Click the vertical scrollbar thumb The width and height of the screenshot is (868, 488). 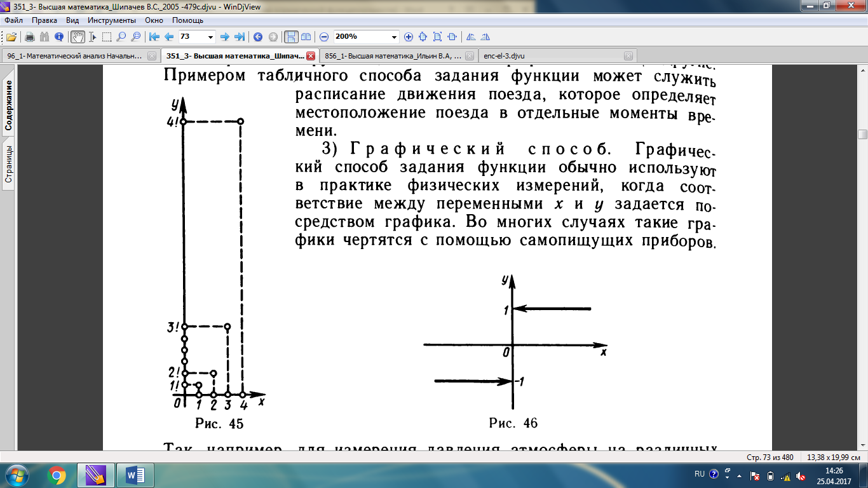coord(862,134)
